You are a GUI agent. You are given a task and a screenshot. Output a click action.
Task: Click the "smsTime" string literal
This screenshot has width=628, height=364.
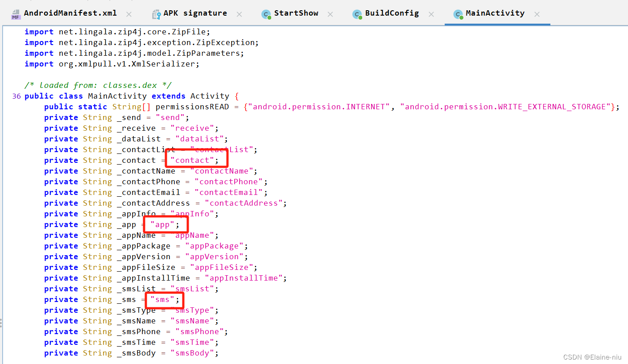point(192,342)
